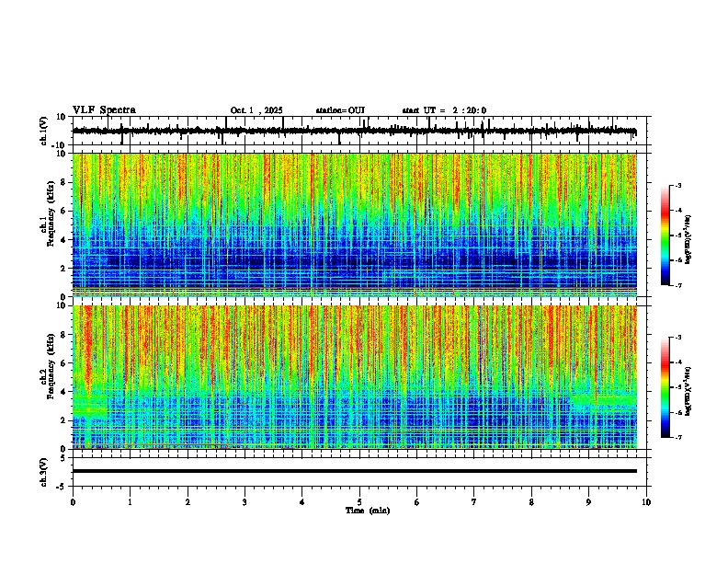Click the ch.1 spectrogram color scale bar
Image resolution: width=728 pixels, height=563 pixels.
click(x=665, y=236)
